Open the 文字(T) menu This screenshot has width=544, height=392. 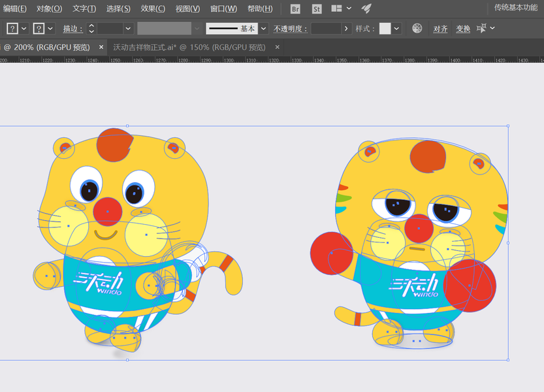pos(84,8)
